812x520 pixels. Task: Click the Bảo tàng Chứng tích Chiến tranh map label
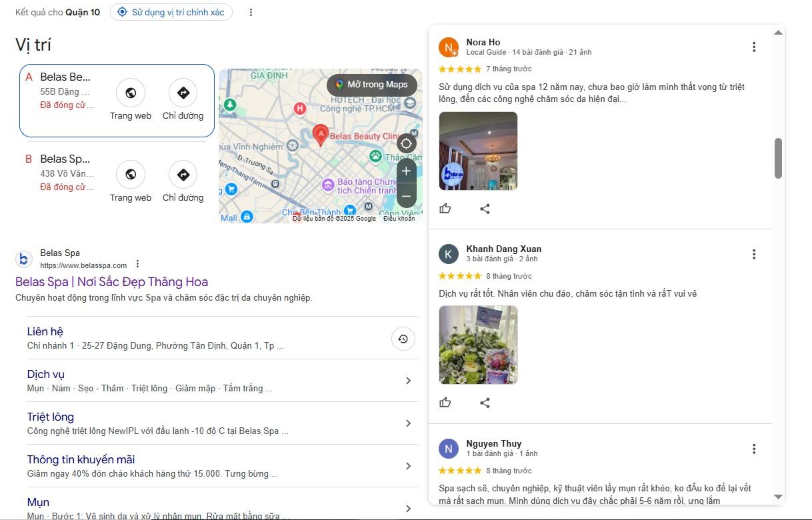367,186
